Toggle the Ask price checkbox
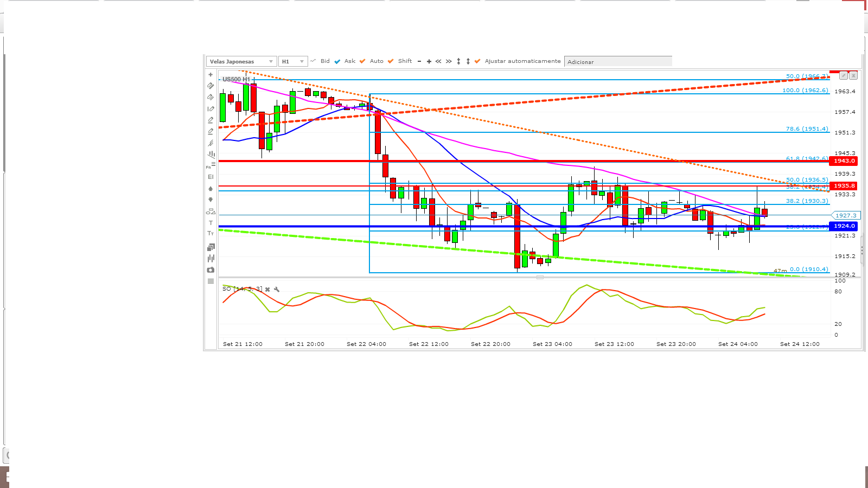Image resolution: width=868 pixels, height=488 pixels. 337,61
